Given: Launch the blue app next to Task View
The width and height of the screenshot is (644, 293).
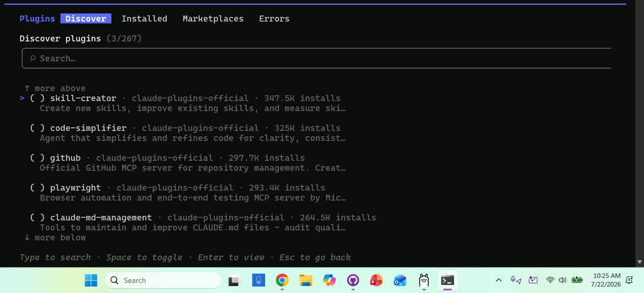Looking at the screenshot, I should tap(258, 280).
